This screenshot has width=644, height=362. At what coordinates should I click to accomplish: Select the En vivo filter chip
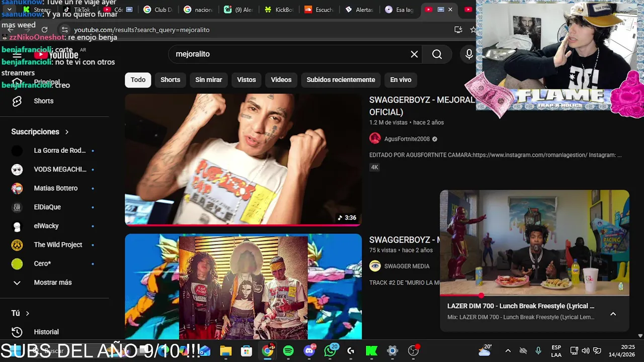point(400,80)
